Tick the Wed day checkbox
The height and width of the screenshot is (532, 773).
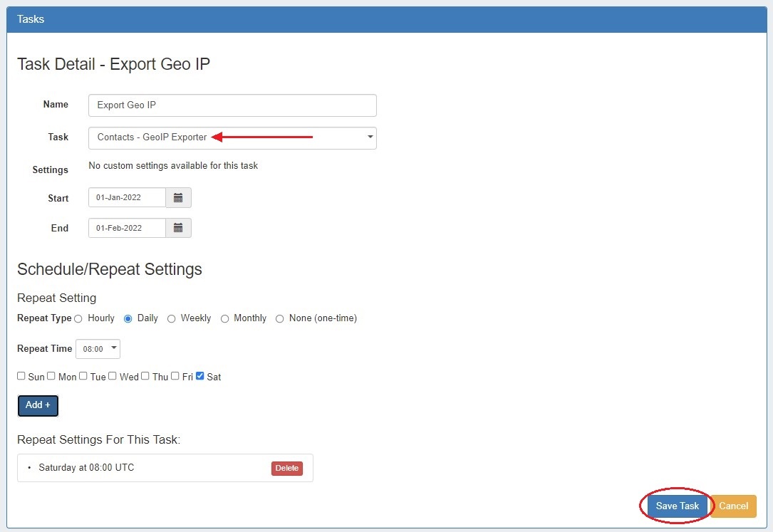coord(113,376)
